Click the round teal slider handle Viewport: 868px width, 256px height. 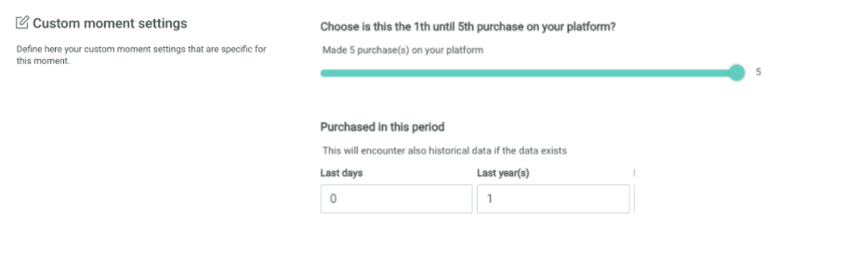pos(736,73)
